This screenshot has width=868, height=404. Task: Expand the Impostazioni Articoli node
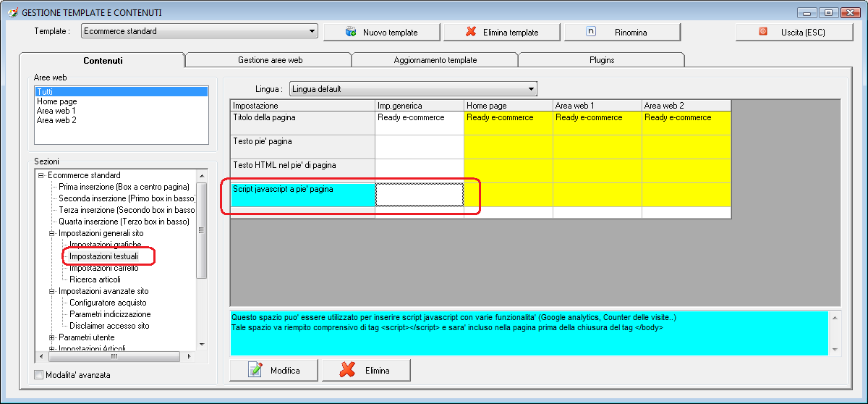click(52, 349)
